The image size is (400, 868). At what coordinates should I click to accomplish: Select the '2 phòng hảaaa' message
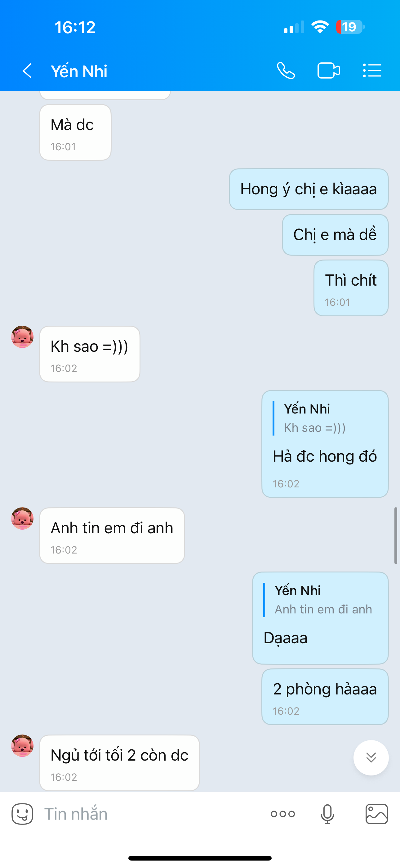point(325,697)
